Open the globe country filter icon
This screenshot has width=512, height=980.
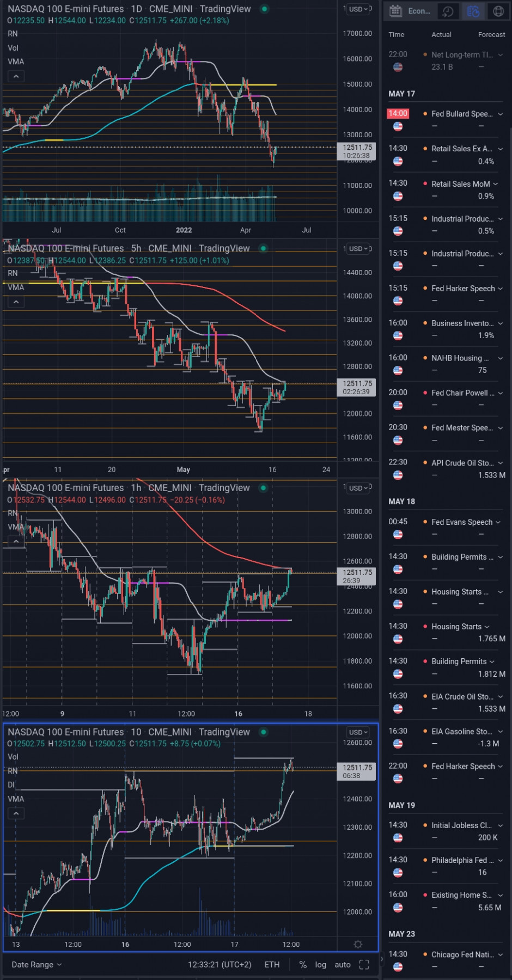click(x=498, y=11)
